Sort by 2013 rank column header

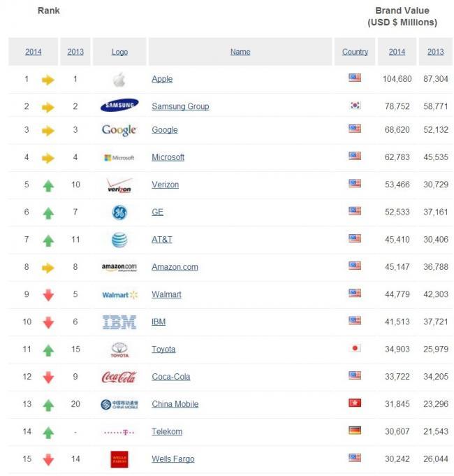point(75,52)
